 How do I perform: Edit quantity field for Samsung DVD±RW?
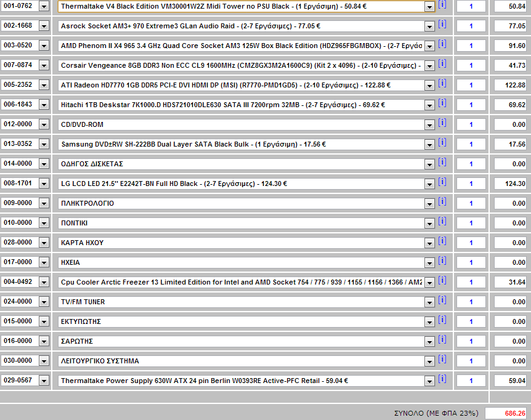pyautogui.click(x=471, y=144)
